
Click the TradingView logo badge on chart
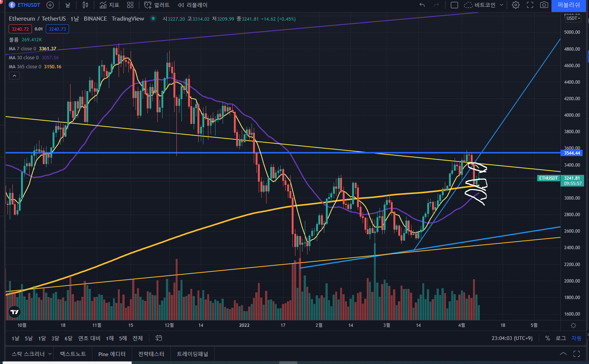point(14,312)
